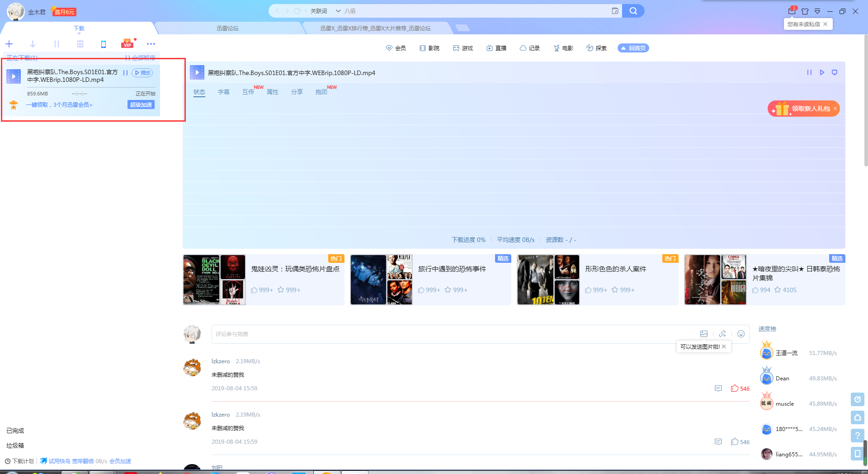The height and width of the screenshot is (474, 868).
Task: Open the emoji picker in the comment box
Action: click(741, 334)
